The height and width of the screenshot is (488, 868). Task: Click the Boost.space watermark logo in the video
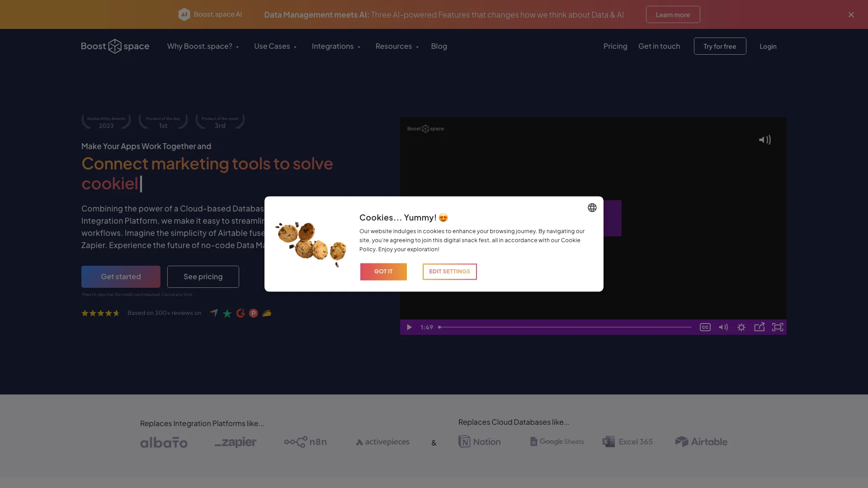pyautogui.click(x=425, y=129)
